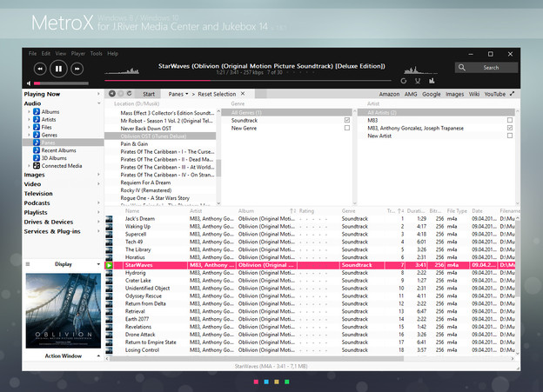Open the Amazon link

click(x=389, y=94)
